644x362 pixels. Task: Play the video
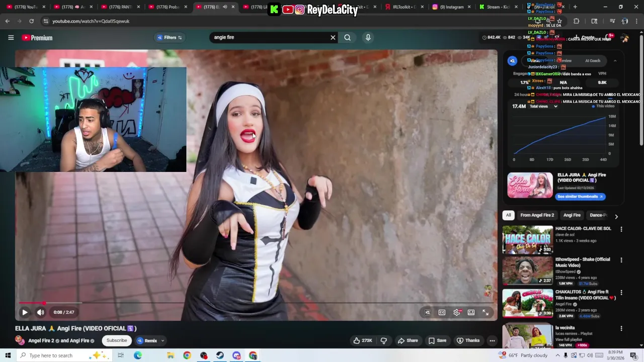24,312
